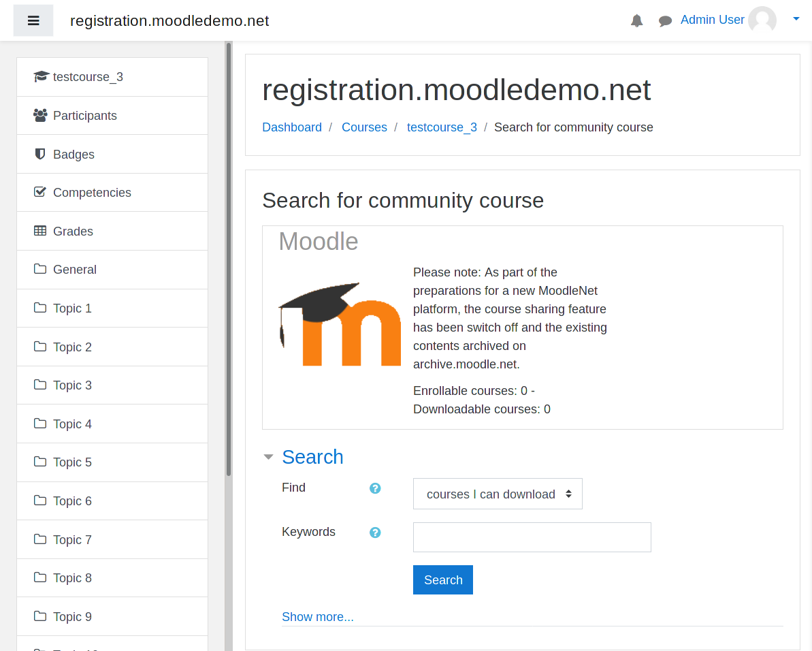Screen dimensions: 812x651
Task: Open the messages speech bubble icon
Action: (x=665, y=20)
